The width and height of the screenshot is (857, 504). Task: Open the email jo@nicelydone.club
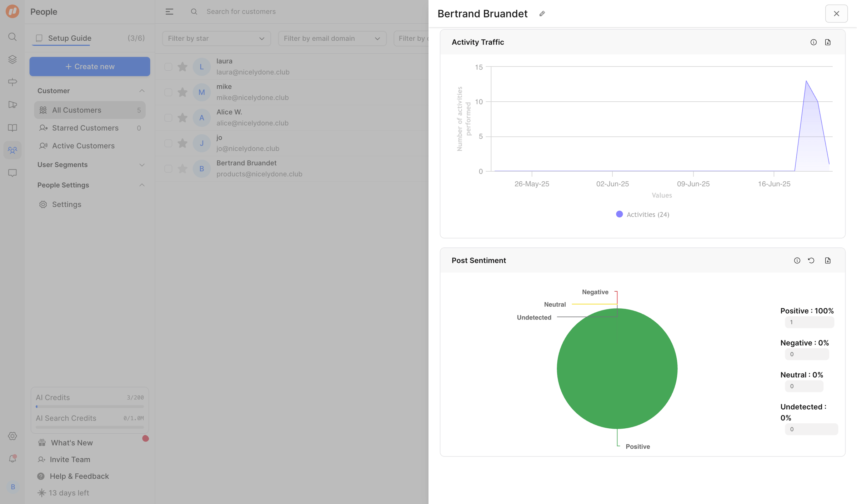pyautogui.click(x=248, y=148)
